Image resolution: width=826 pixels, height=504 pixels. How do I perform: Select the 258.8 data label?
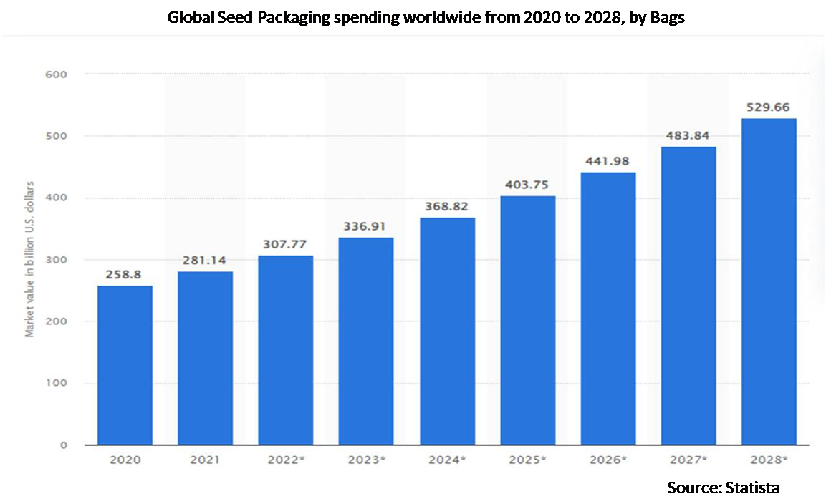pos(125,274)
